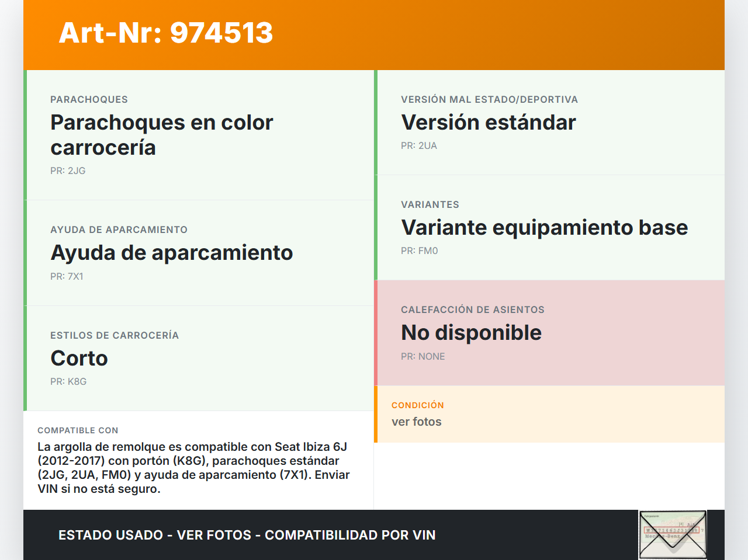Select the Ayuda de aparcamiento heading
The height and width of the screenshot is (560, 748).
coord(171,253)
